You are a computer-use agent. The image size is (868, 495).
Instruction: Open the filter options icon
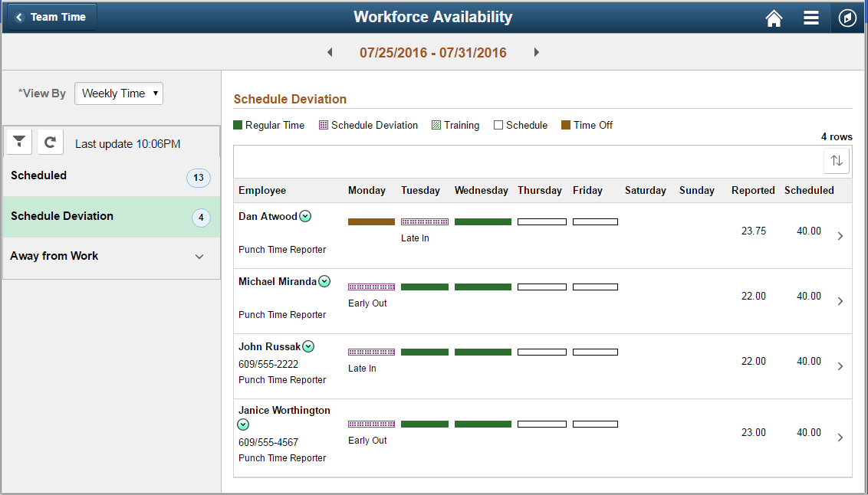click(18, 142)
